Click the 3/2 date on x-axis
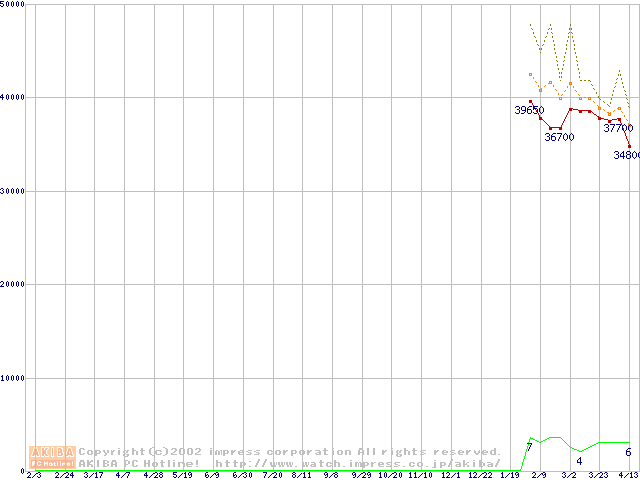This screenshot has width=640, height=480. coord(569,475)
